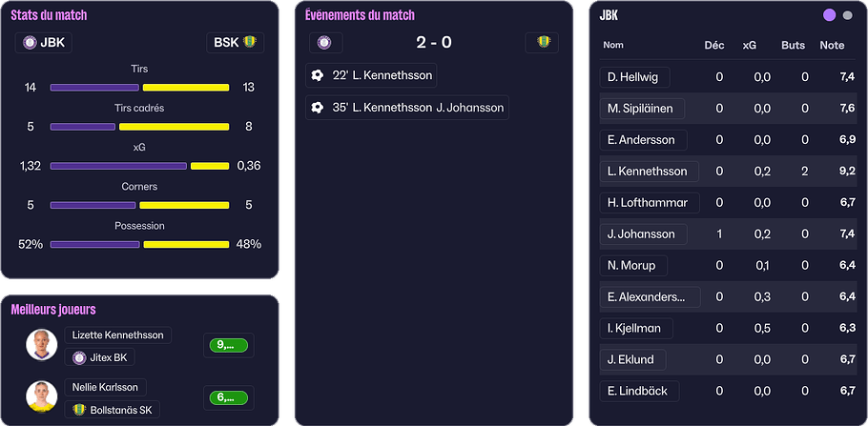Sort the table by Note column
Viewport: 868px width, 426px height.
(x=832, y=45)
